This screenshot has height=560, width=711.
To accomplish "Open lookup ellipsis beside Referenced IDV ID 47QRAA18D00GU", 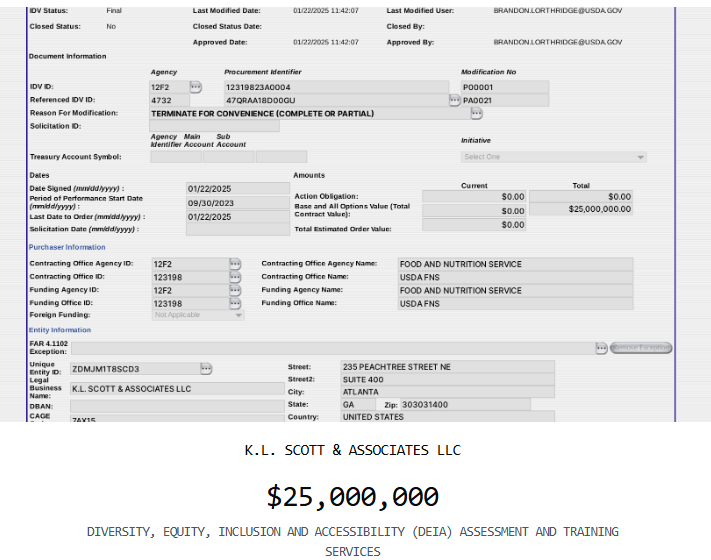I will [x=454, y=100].
